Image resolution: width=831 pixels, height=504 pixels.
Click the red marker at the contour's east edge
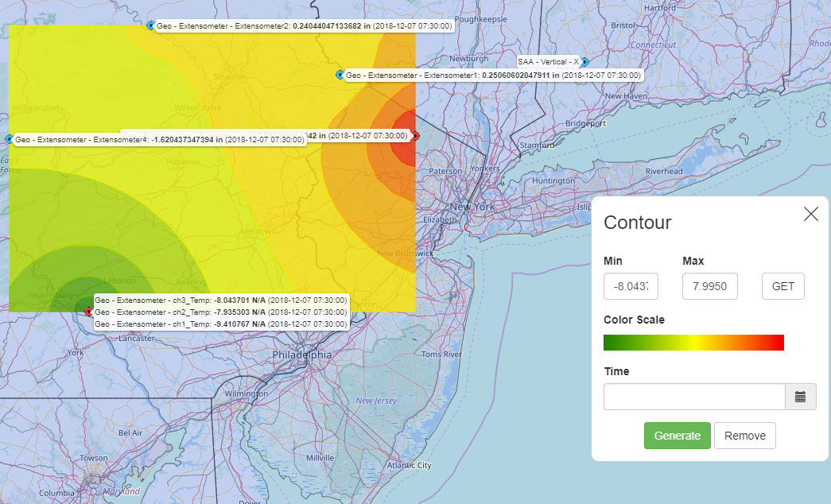415,136
